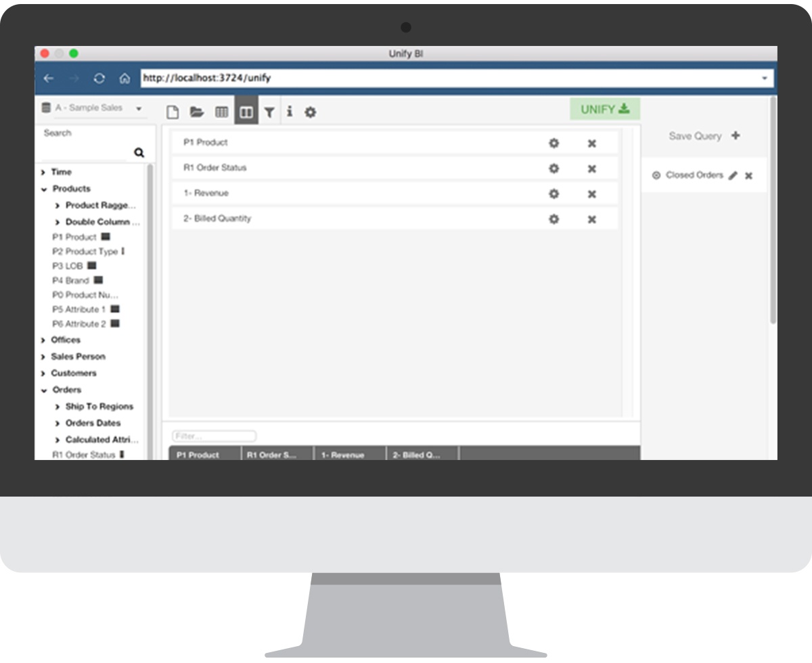Click R1 Order S... table column header
Screen dimensions: 812x663
pos(277,454)
